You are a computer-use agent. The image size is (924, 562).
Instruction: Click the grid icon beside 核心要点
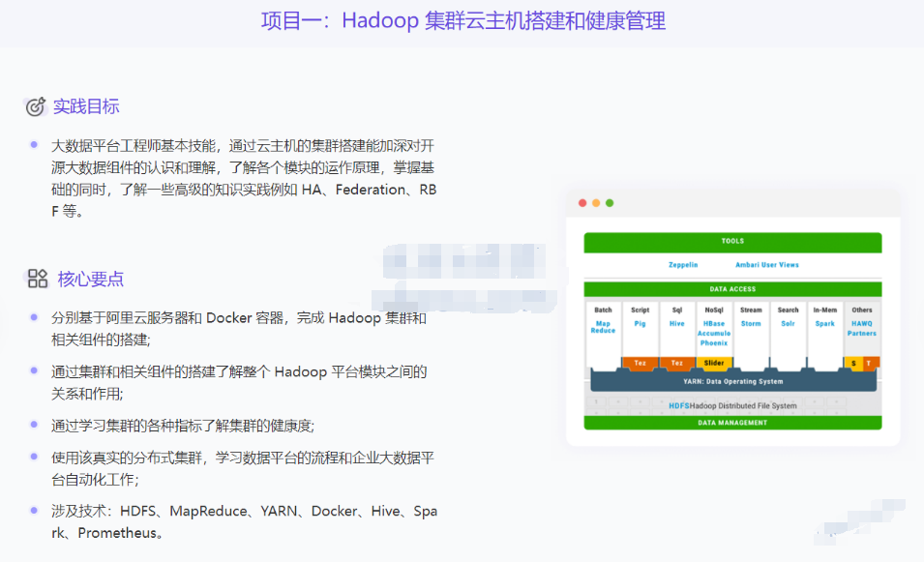pyautogui.click(x=38, y=280)
